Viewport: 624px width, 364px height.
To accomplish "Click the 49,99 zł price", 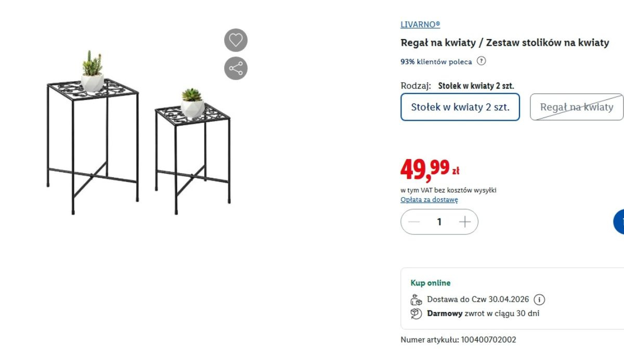I will pos(430,168).
